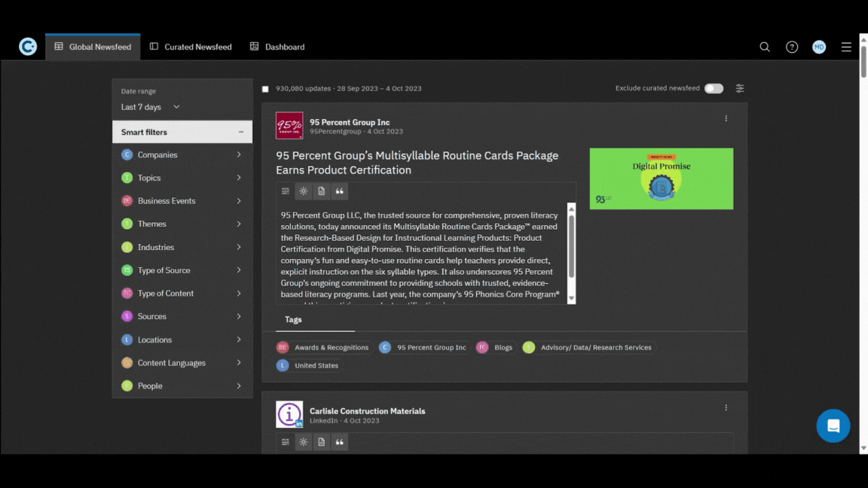Viewport: 868px width, 488px height.
Task: Open the hamburger menu icon
Action: (x=846, y=47)
